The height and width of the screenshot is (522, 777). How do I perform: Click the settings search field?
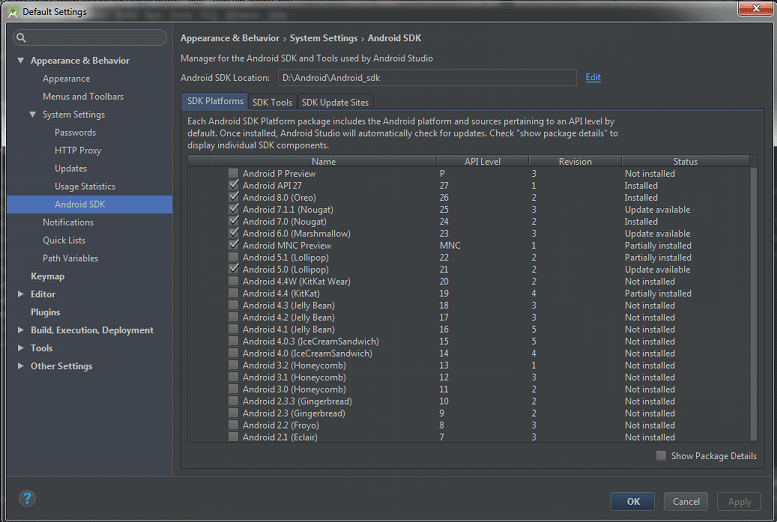tap(90, 38)
